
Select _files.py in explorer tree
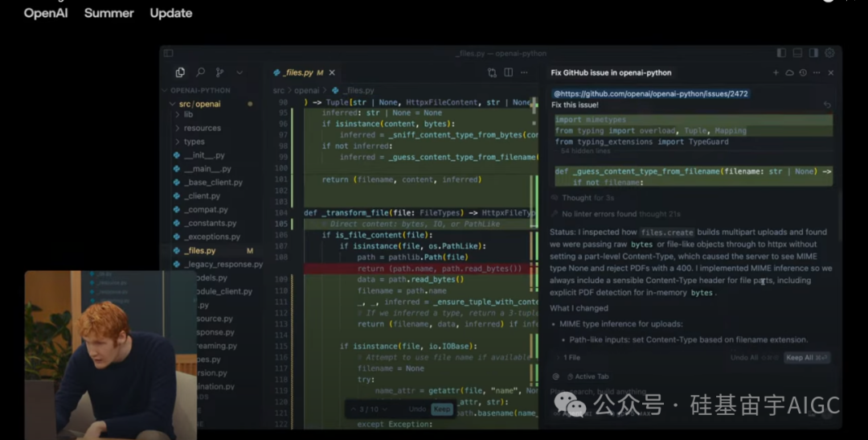213,250
